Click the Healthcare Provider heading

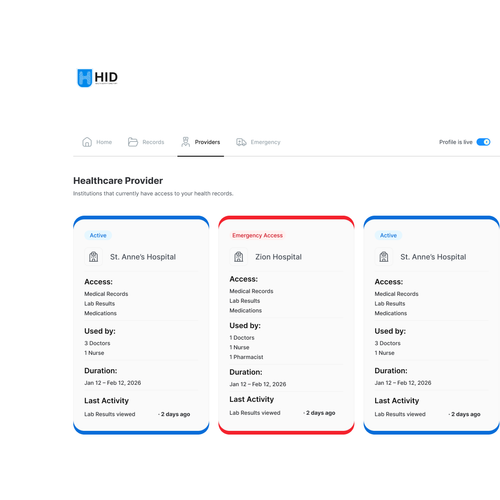(x=118, y=181)
